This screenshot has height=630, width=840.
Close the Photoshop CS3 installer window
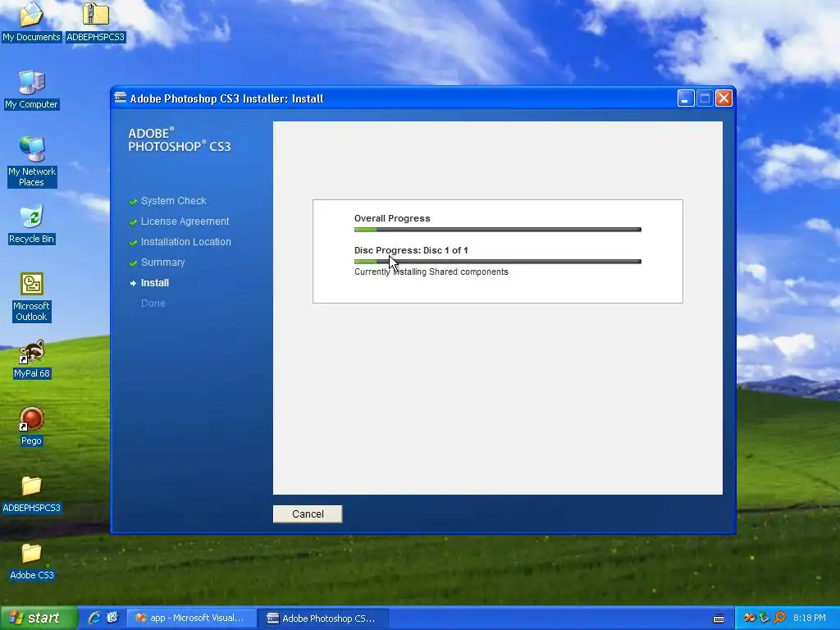pos(724,98)
